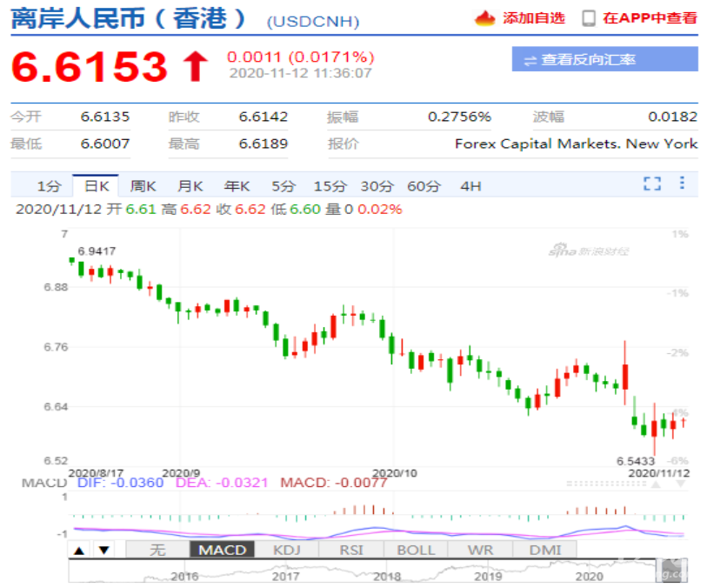
Task: Click the down triangle below the chart
Action: click(103, 550)
